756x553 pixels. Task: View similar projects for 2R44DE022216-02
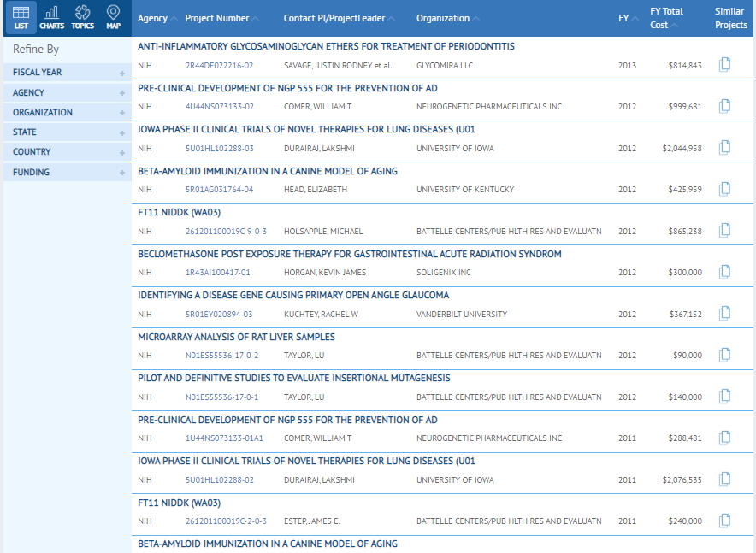[x=724, y=64]
